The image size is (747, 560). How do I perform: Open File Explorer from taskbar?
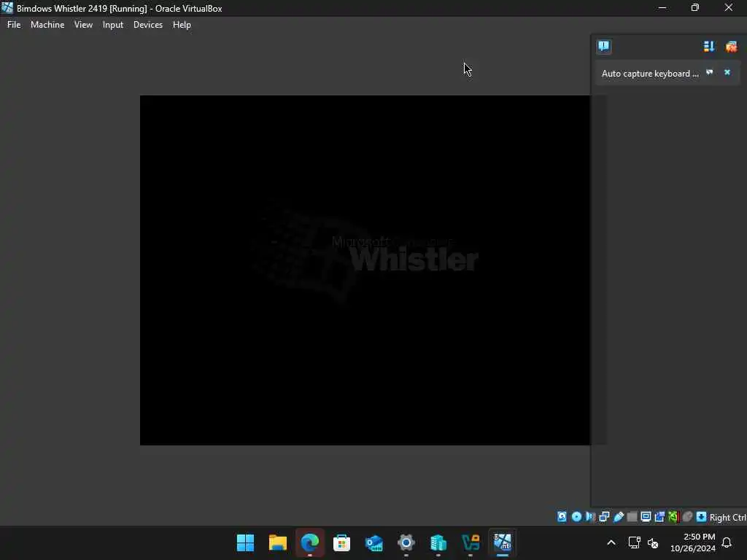278,542
